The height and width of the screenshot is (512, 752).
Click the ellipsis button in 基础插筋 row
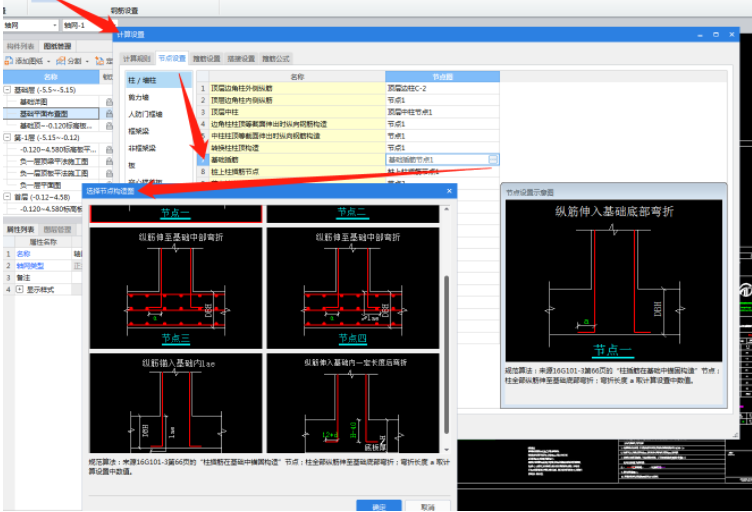(x=493, y=159)
